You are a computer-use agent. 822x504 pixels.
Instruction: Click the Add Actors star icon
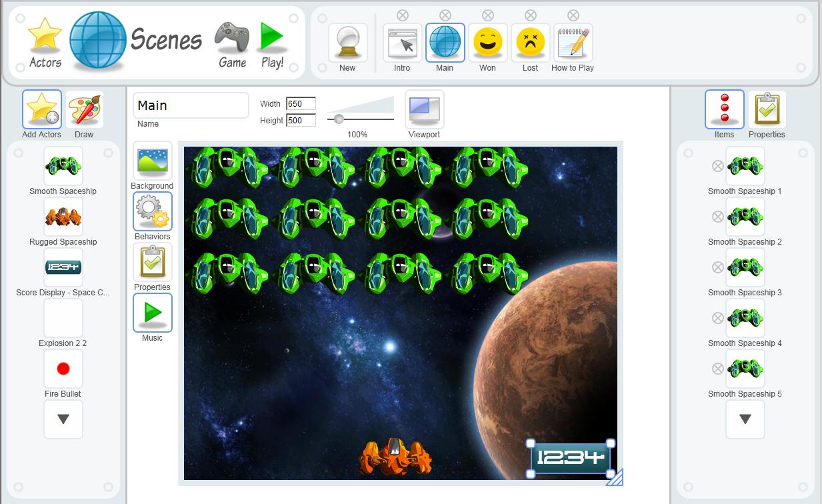pyautogui.click(x=42, y=109)
